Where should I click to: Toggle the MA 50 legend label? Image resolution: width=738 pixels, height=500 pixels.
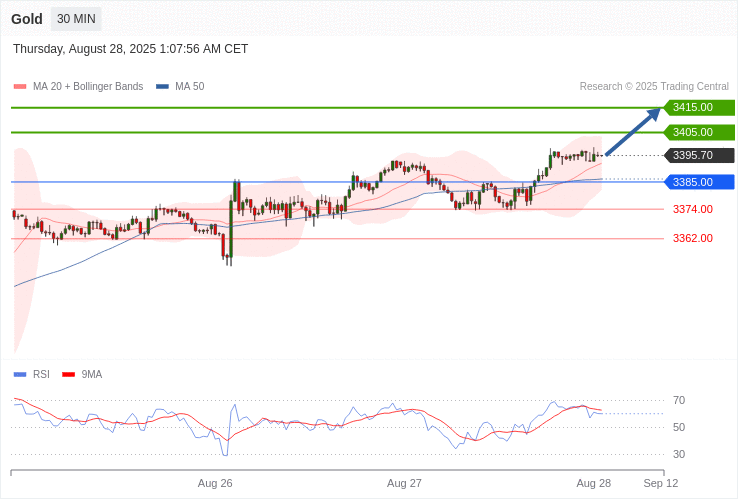coord(189,87)
